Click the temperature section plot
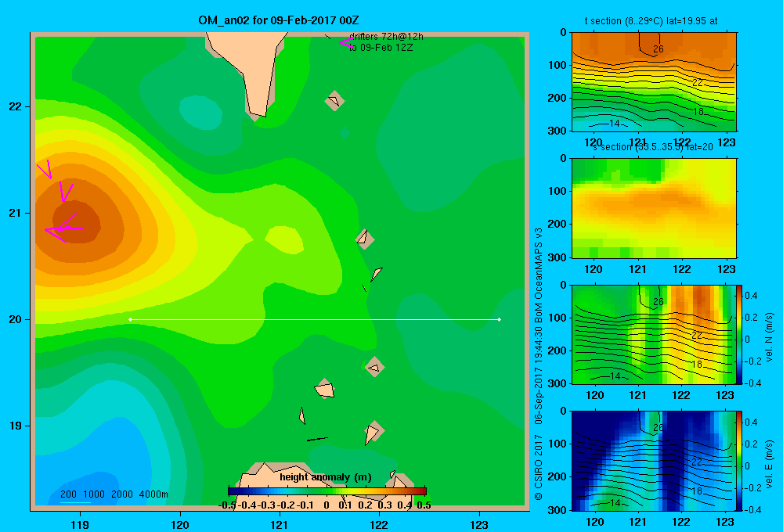 [x=654, y=82]
